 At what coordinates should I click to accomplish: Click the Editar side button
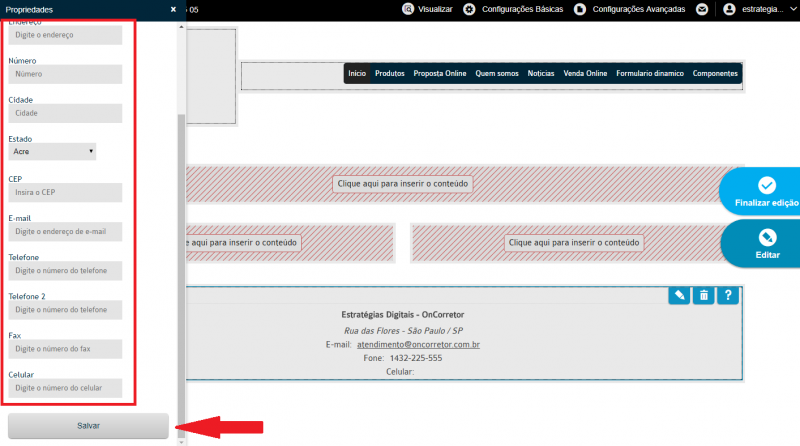[762, 244]
